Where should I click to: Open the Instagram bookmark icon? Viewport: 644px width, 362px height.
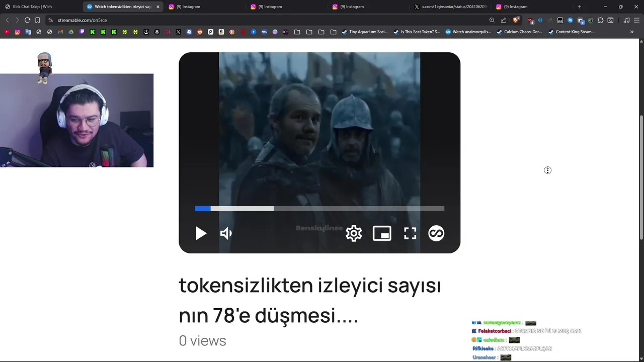click(17, 32)
